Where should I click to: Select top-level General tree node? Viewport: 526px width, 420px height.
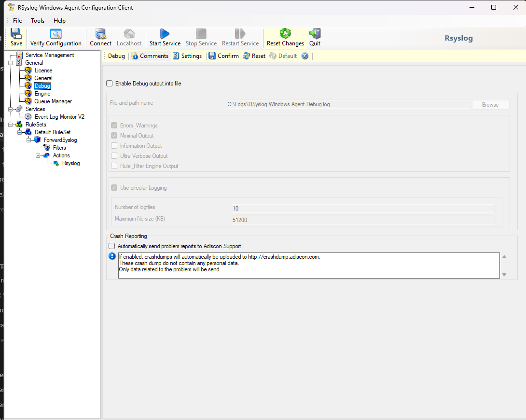[x=34, y=63]
